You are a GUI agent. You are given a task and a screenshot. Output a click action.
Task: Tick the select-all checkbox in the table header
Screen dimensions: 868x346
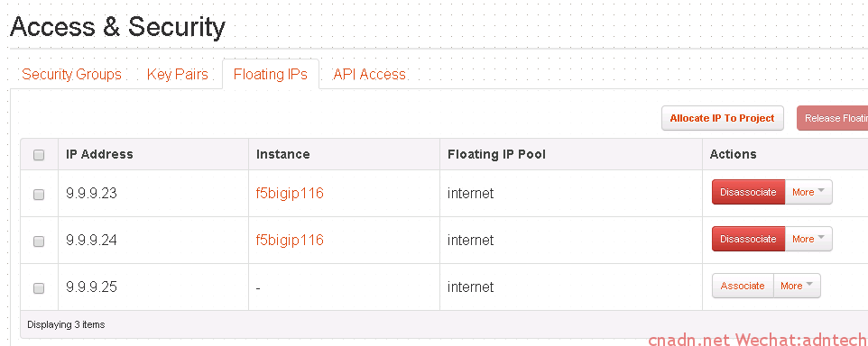pyautogui.click(x=39, y=155)
